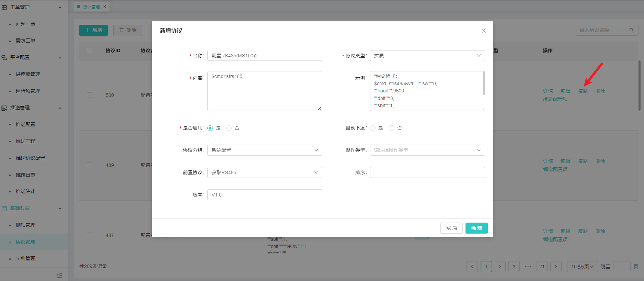644x281 pixels.
Task: Go to next page arrow in pagination
Action: 556,267
